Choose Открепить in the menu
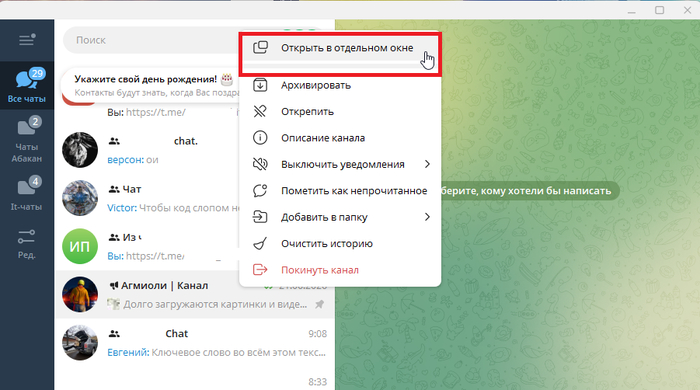The image size is (700, 390). coord(340,112)
